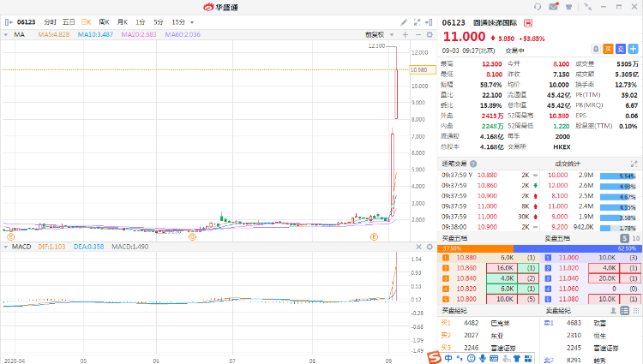Switch to 分时 intraday chart
Viewport: 643px width, 364px height.
point(50,22)
